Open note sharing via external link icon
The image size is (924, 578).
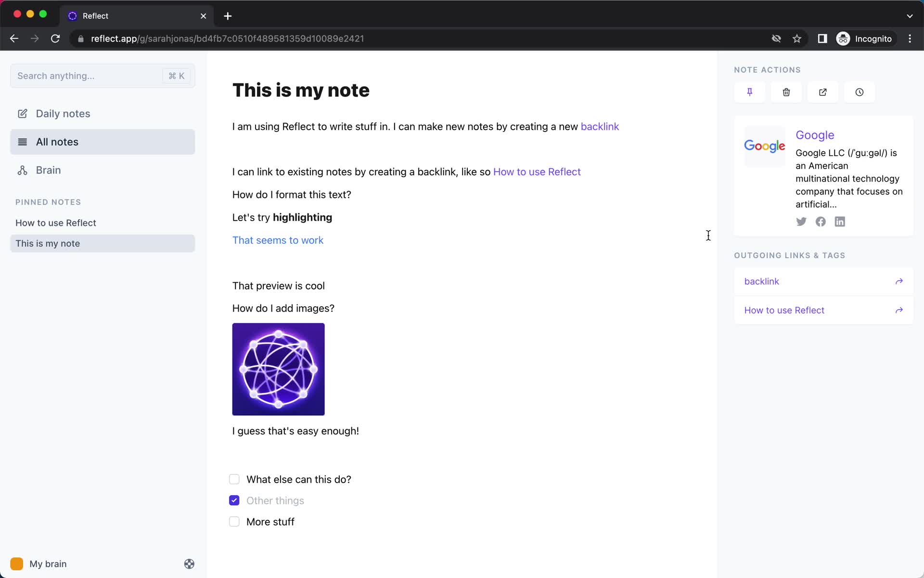coord(822,92)
